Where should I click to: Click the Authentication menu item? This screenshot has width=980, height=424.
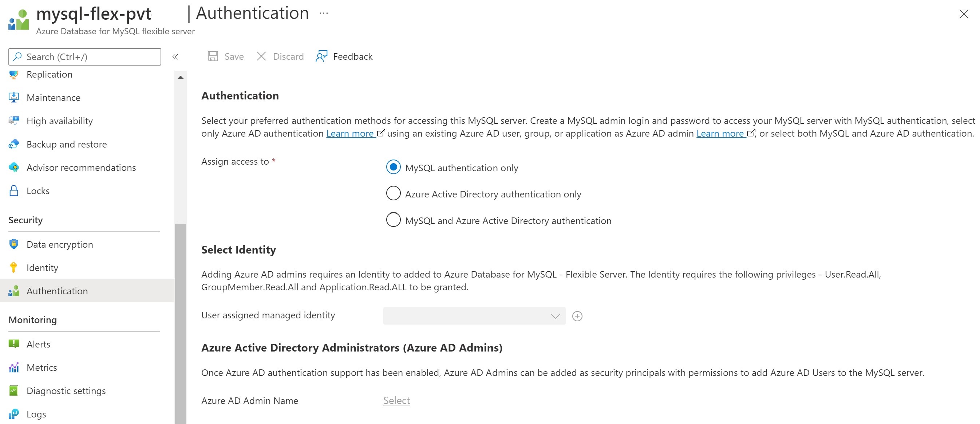57,290
